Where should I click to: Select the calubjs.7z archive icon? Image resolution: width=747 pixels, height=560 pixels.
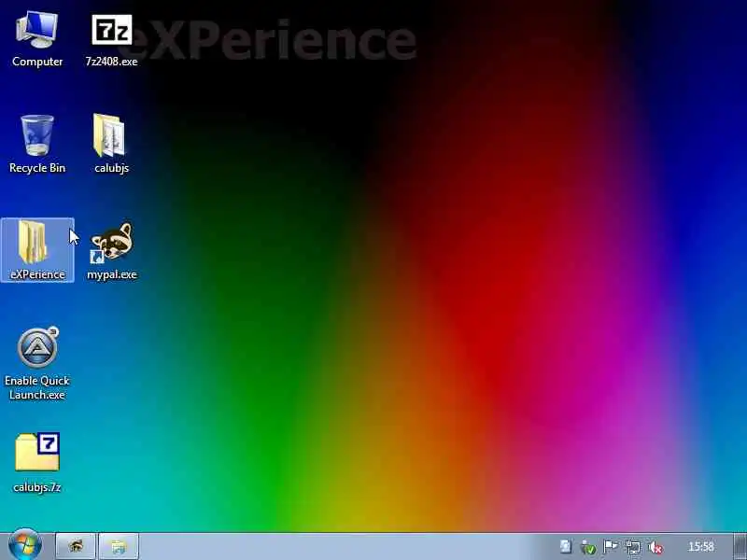[x=37, y=452]
